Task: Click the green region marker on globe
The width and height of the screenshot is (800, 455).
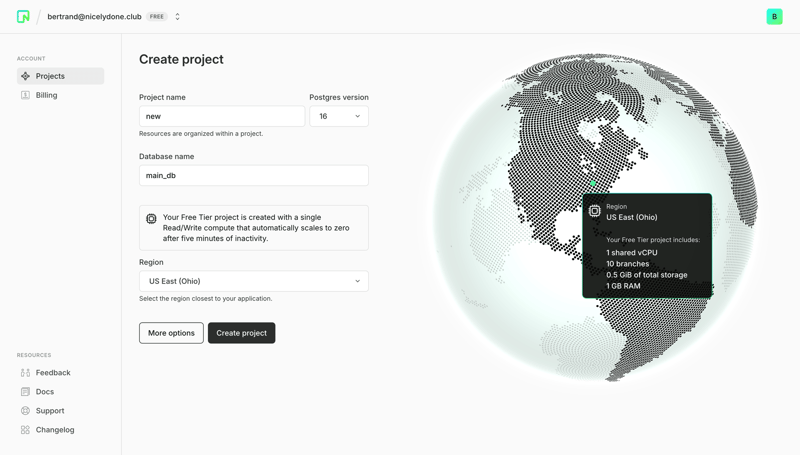Action: click(593, 185)
